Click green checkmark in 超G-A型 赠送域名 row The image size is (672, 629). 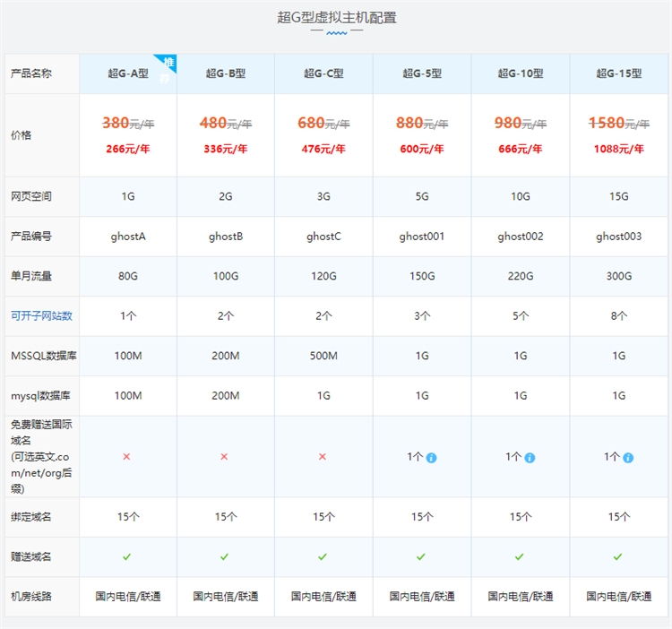click(127, 556)
